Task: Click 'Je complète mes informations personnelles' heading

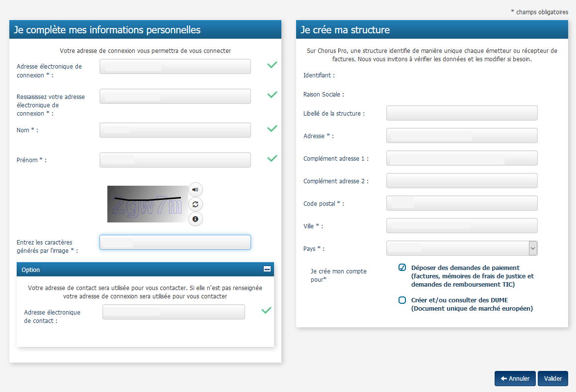Action: [107, 30]
